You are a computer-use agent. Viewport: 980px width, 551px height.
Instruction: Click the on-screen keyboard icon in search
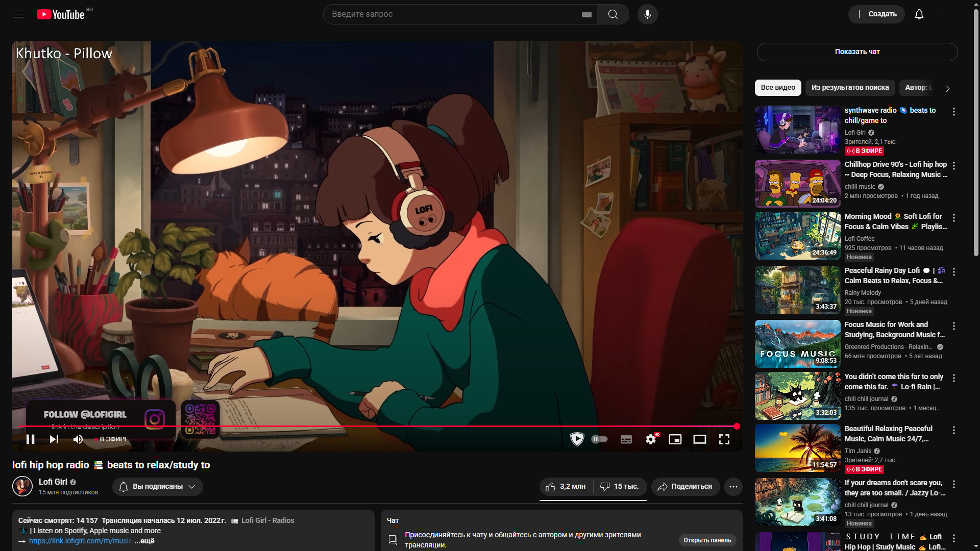point(586,14)
